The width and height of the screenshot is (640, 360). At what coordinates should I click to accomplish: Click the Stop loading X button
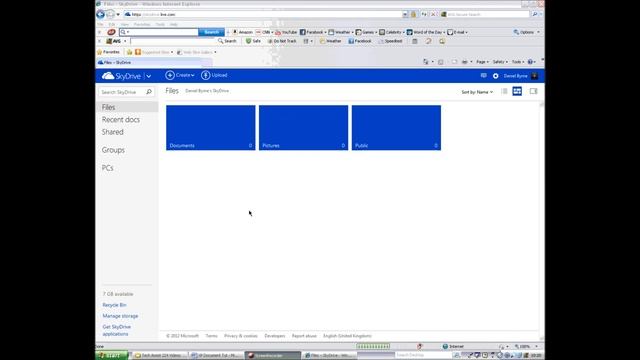[433, 14]
